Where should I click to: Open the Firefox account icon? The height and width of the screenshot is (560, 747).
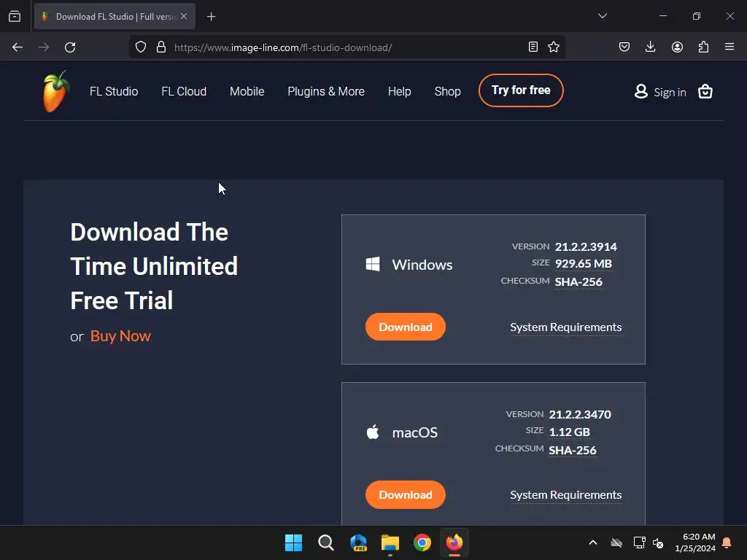coord(677,47)
